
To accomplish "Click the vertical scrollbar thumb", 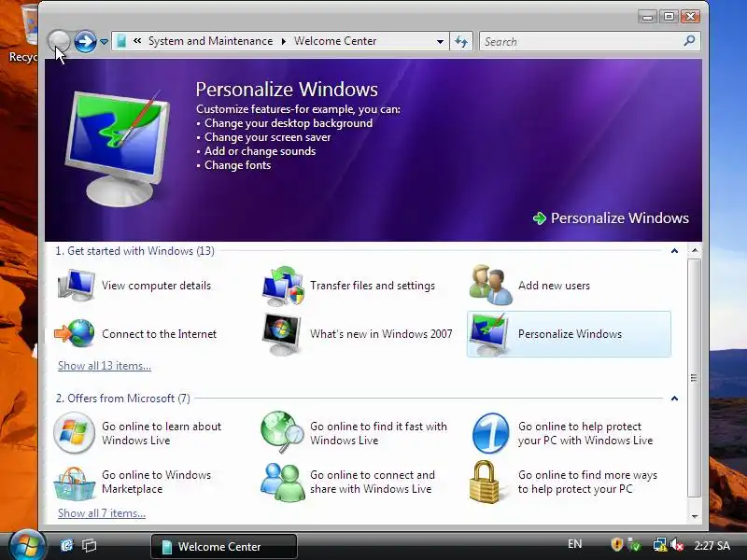I will click(x=695, y=378).
